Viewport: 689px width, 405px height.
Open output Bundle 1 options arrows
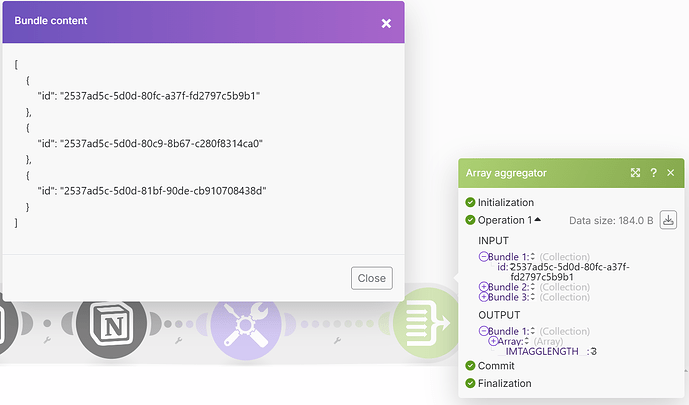click(533, 331)
